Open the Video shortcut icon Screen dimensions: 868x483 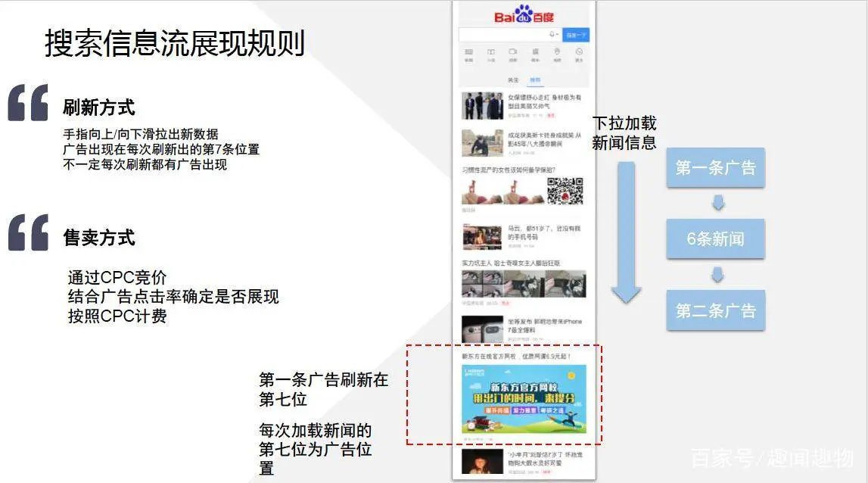point(512,54)
